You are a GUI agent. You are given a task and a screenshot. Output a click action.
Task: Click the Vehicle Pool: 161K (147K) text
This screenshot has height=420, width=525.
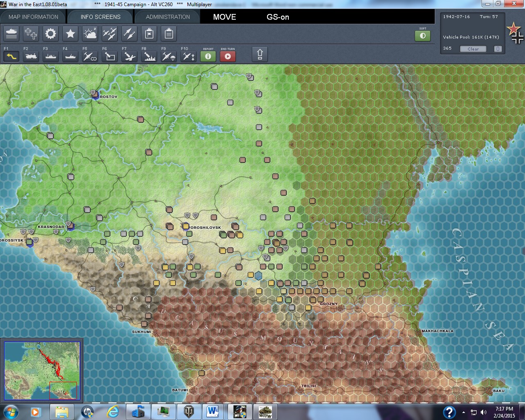(471, 37)
